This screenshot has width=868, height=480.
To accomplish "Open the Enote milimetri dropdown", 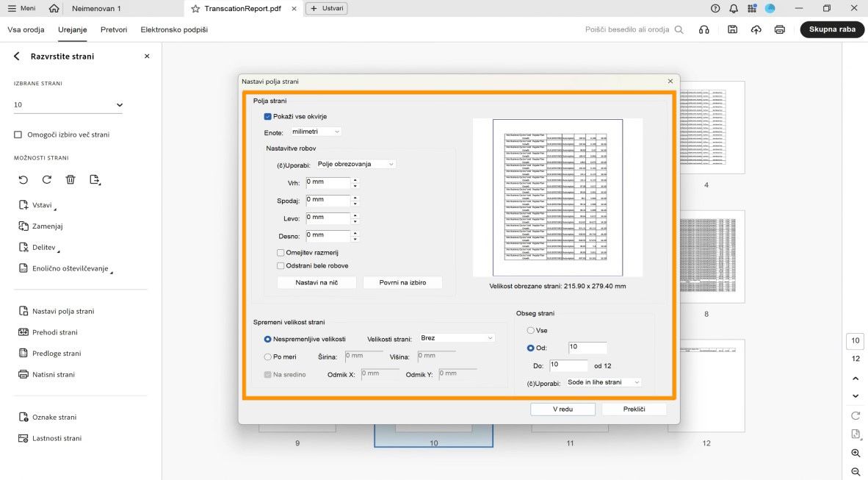I will click(316, 132).
